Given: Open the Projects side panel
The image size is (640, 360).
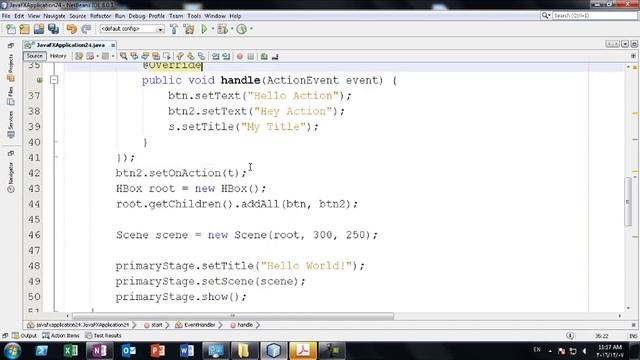Looking at the screenshot, I should coord(11,67).
